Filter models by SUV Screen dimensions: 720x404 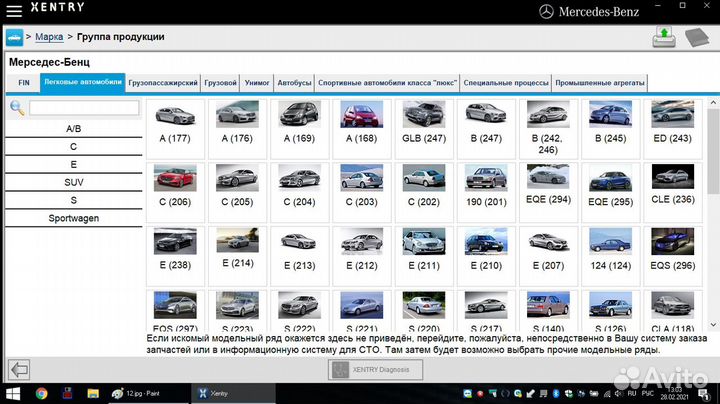[73, 182]
